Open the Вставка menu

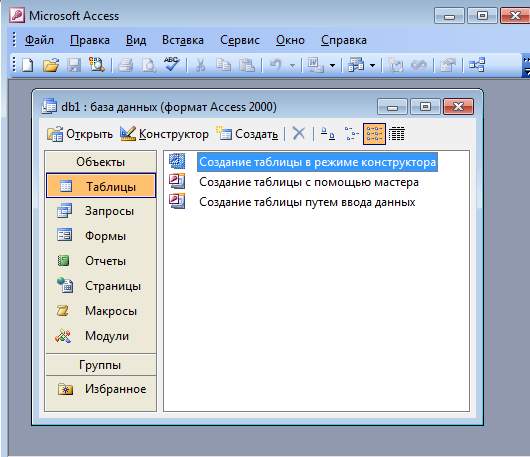[183, 40]
